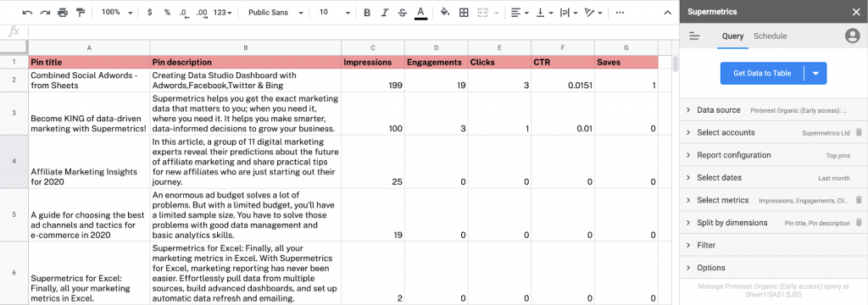Select the CTR header cell
The height and width of the screenshot is (305, 868).
pyautogui.click(x=563, y=62)
